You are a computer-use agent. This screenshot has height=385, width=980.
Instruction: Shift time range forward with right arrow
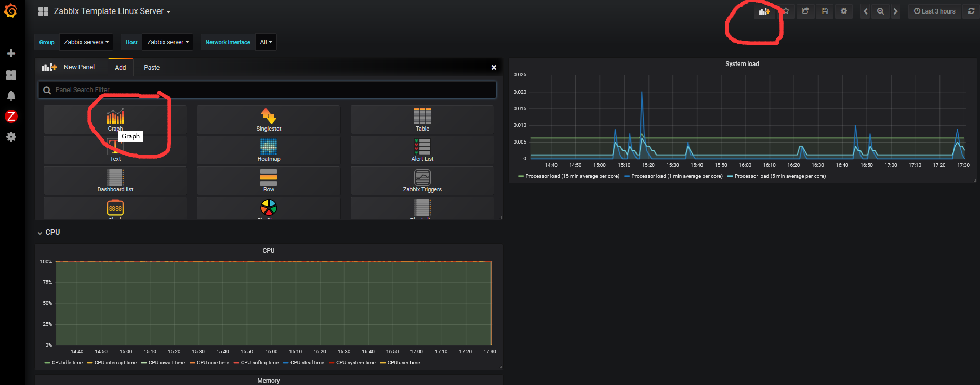(x=895, y=11)
